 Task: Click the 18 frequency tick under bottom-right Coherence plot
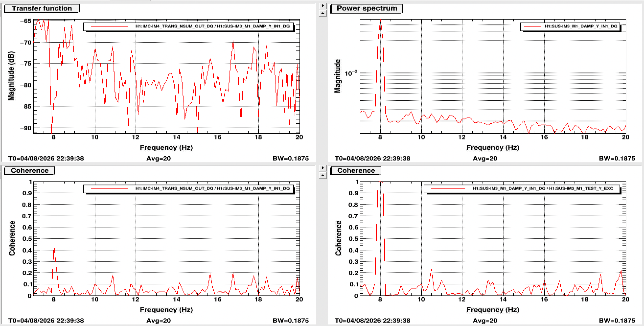pos(585,299)
